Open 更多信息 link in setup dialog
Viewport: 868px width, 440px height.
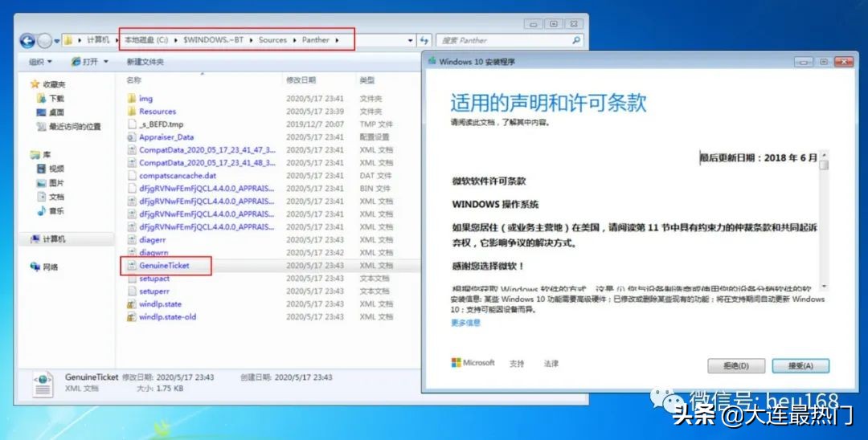click(x=465, y=323)
